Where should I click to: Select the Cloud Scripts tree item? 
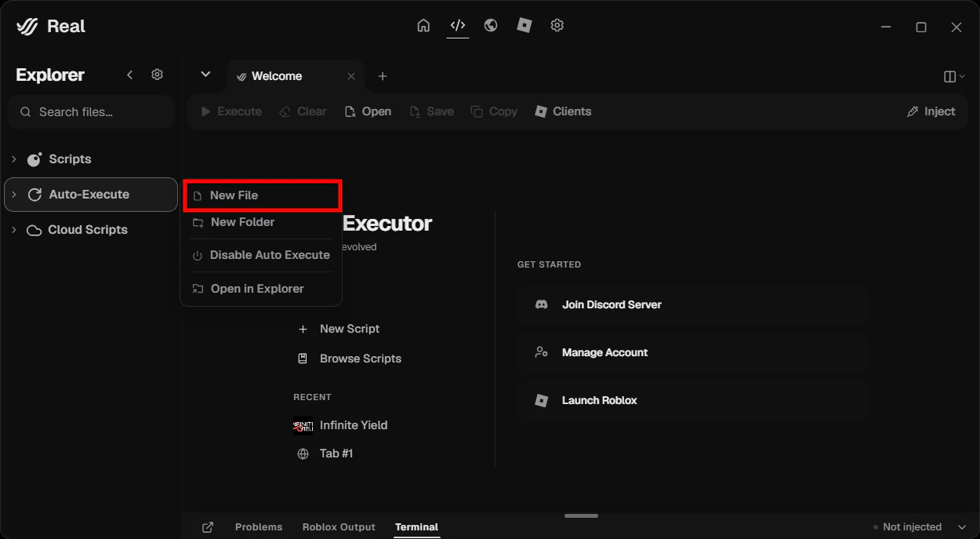click(91, 230)
